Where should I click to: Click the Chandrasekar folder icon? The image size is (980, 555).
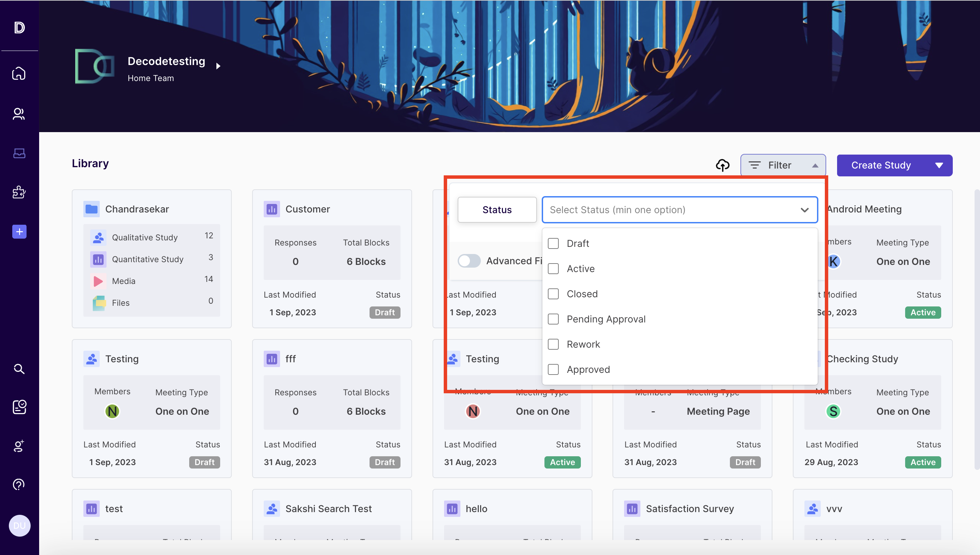coord(92,209)
